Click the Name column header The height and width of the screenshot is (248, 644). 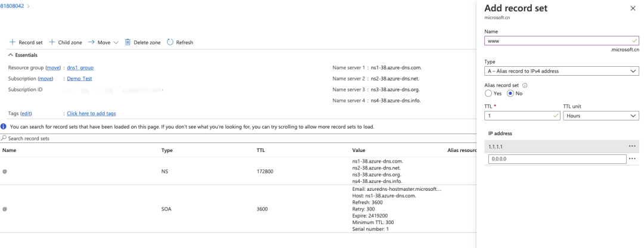(x=9, y=150)
